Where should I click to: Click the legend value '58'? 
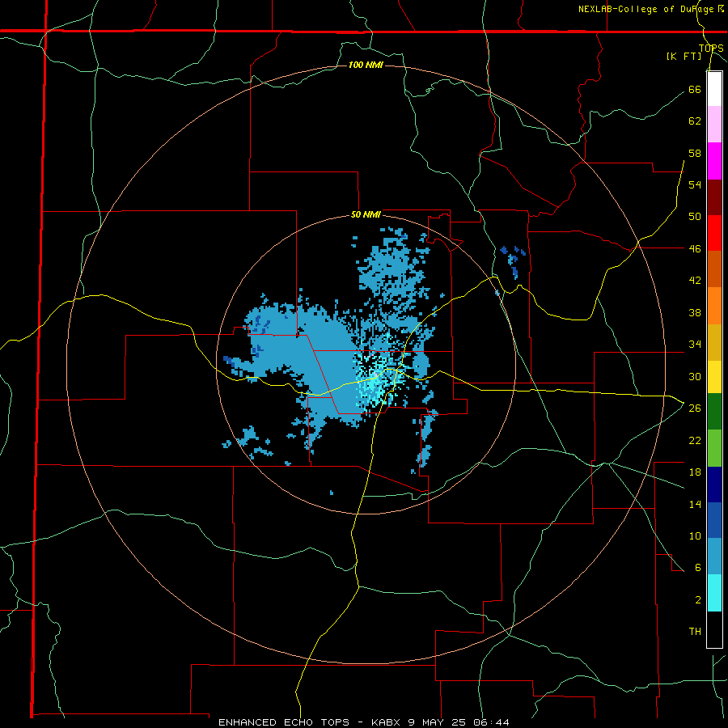point(695,153)
